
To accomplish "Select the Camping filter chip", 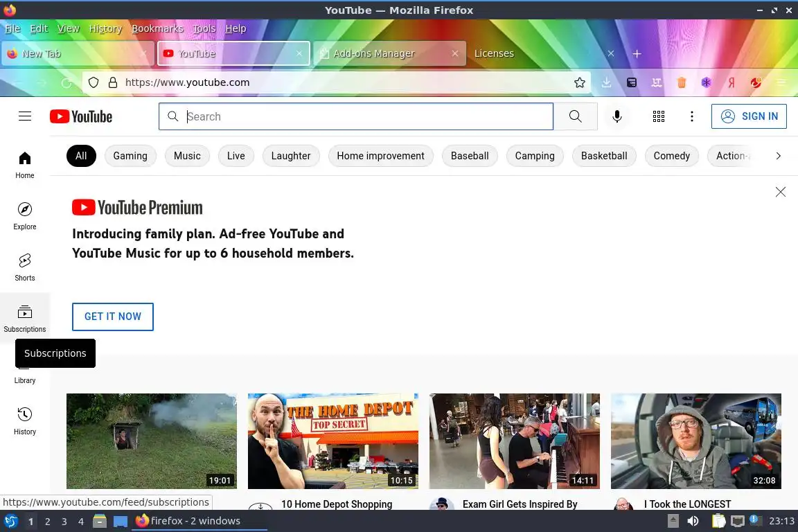I will (x=535, y=156).
